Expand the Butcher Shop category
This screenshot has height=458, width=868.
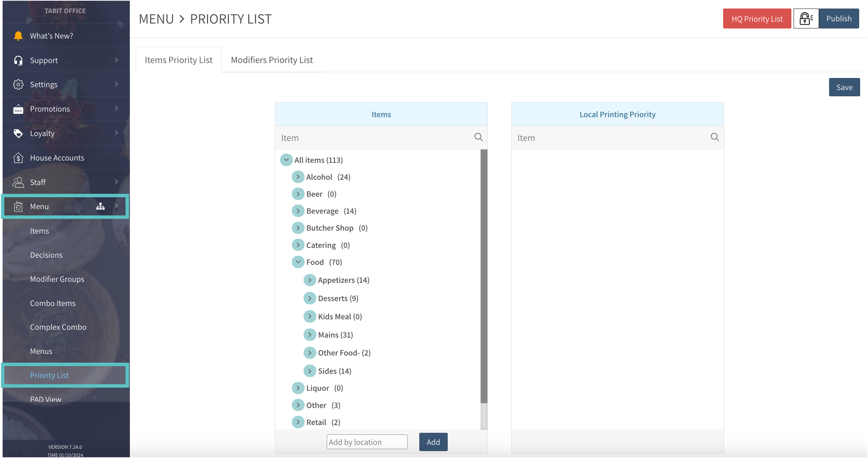pos(298,228)
